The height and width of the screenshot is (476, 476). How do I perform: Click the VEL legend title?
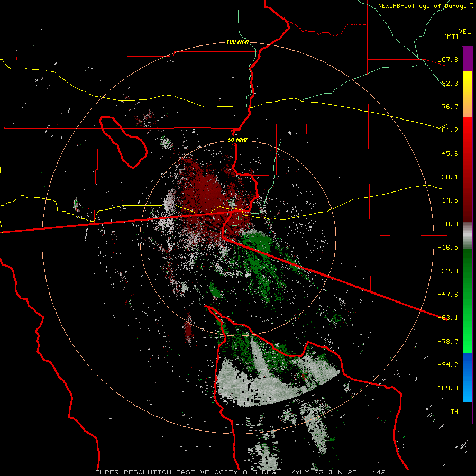pos(465,32)
